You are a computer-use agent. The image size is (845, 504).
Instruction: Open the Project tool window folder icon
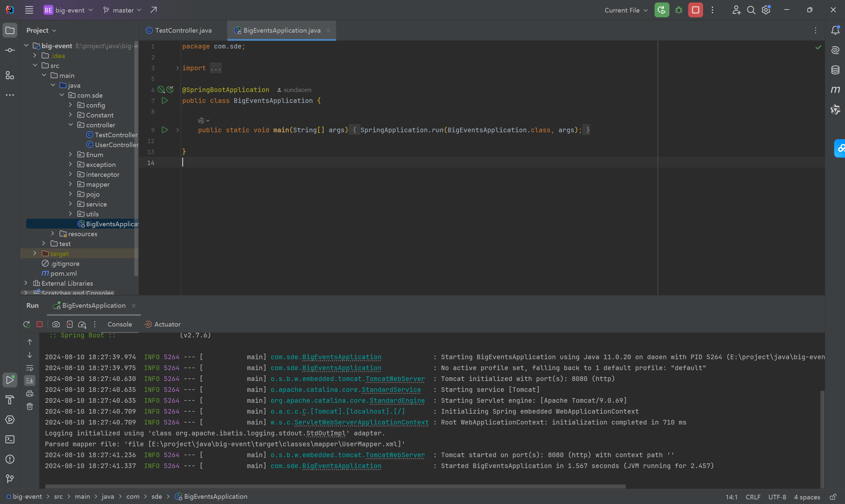(x=10, y=30)
